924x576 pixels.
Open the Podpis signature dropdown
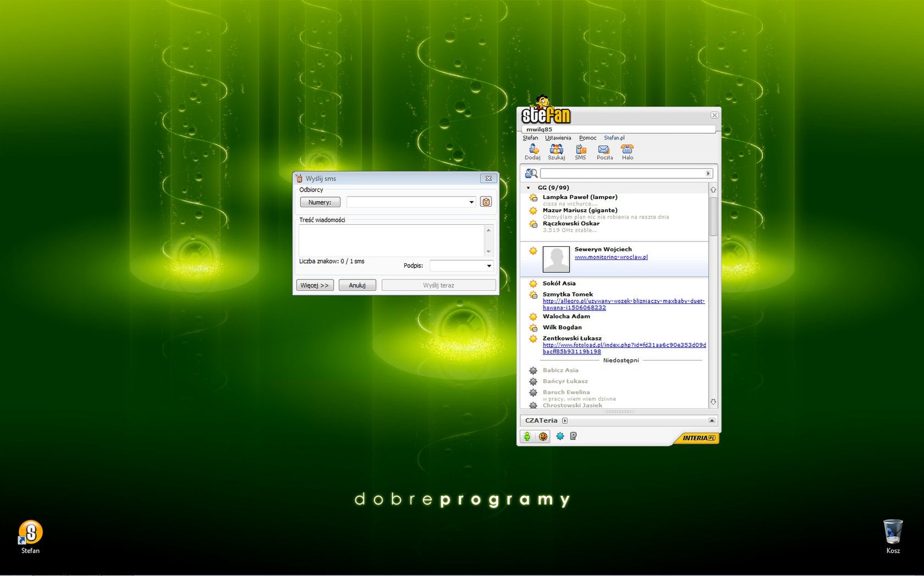(x=489, y=266)
